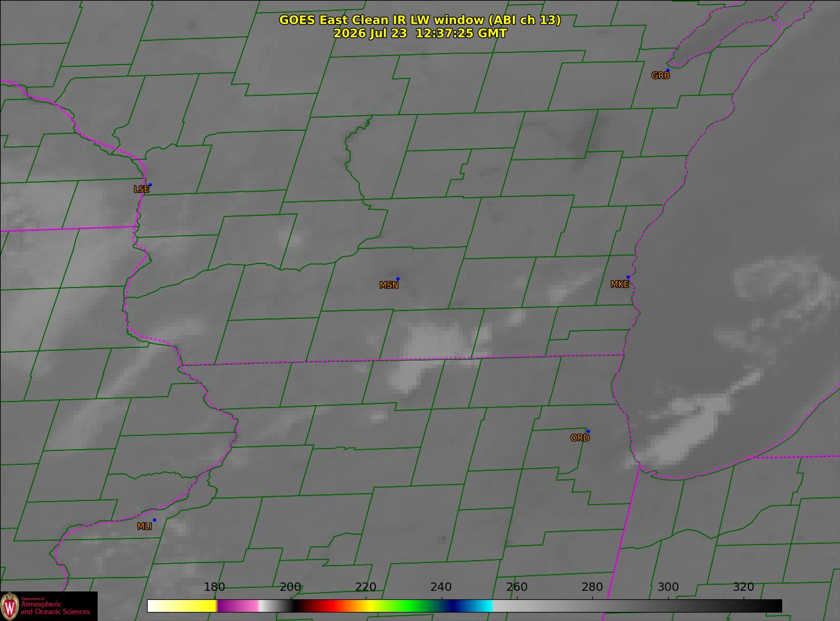Click the GOES East Clean IR title text

point(419,20)
